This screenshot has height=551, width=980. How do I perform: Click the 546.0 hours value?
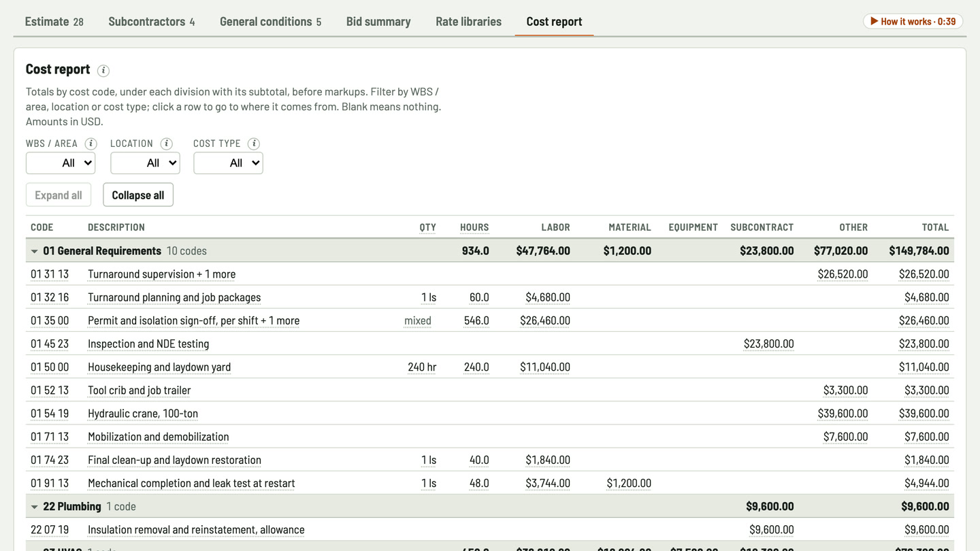click(x=476, y=320)
